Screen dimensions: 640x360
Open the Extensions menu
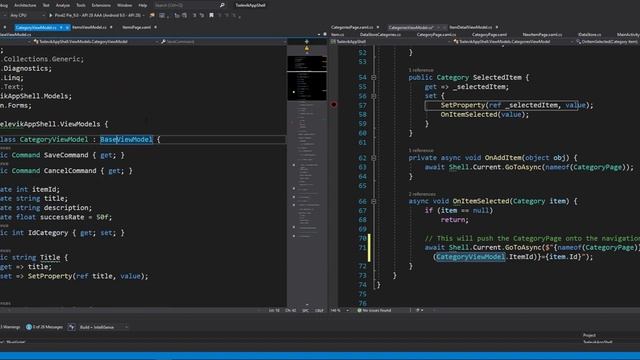(x=101, y=5)
